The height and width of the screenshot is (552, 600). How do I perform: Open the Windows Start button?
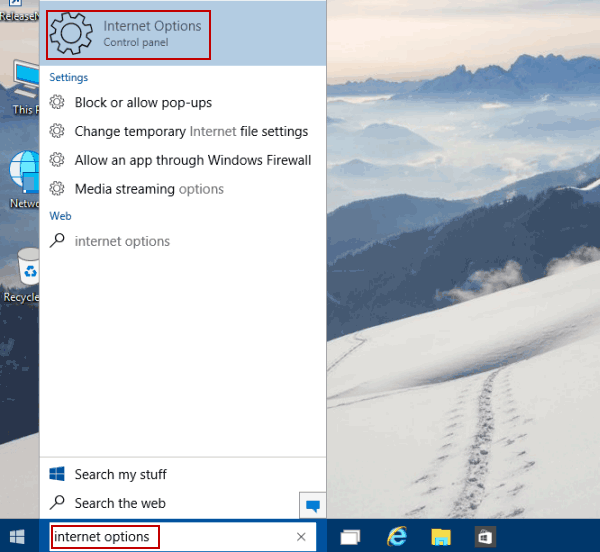[17, 536]
